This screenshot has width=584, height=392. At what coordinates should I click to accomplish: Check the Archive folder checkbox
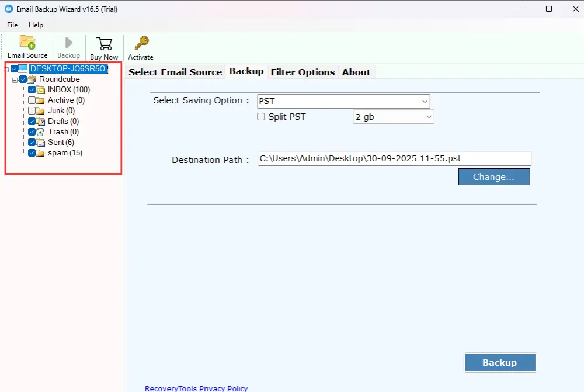tap(32, 100)
